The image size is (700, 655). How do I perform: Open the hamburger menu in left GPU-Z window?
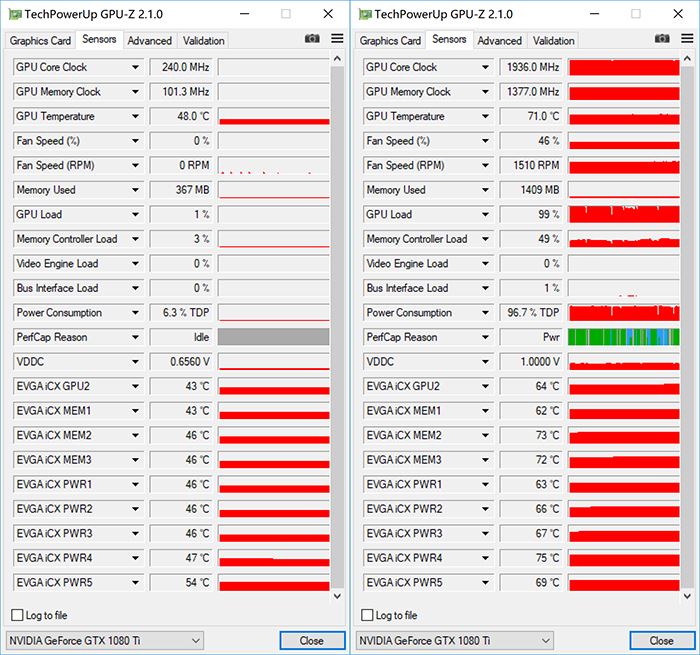[x=337, y=38]
